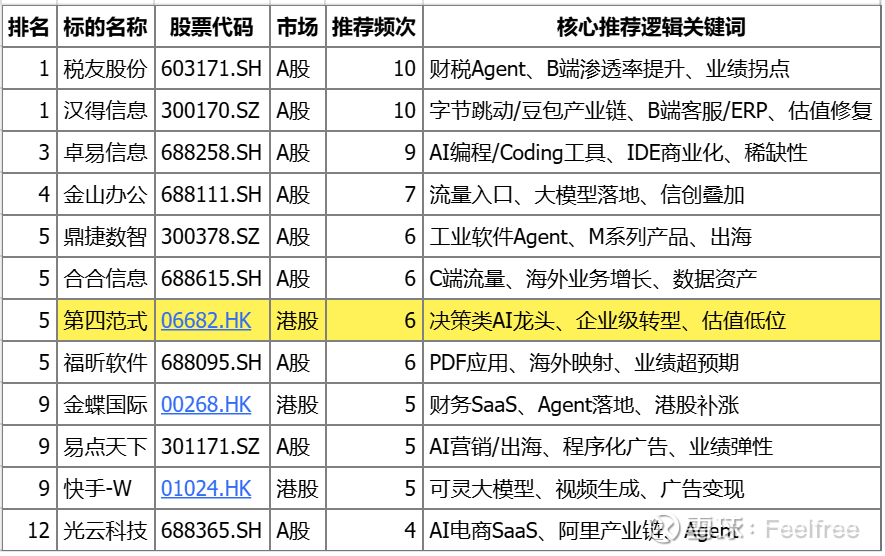This screenshot has width=885, height=556.
Task: Click the 港股 market cell for 第四范式
Action: point(297,321)
